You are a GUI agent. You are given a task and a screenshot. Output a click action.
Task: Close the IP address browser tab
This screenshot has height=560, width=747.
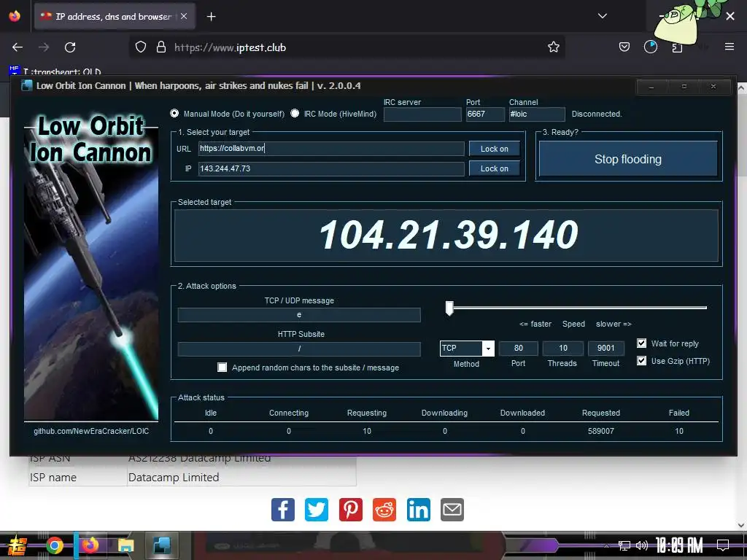click(184, 16)
